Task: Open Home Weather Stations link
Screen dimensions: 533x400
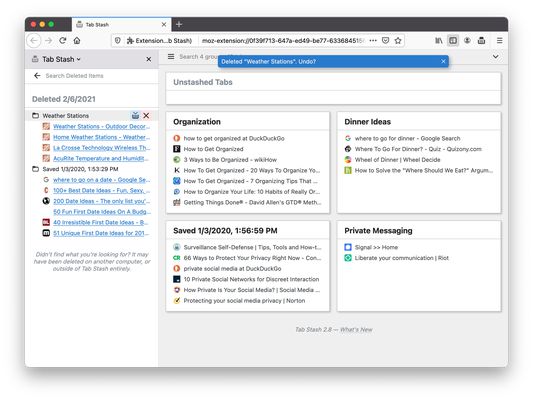Action: click(101, 137)
